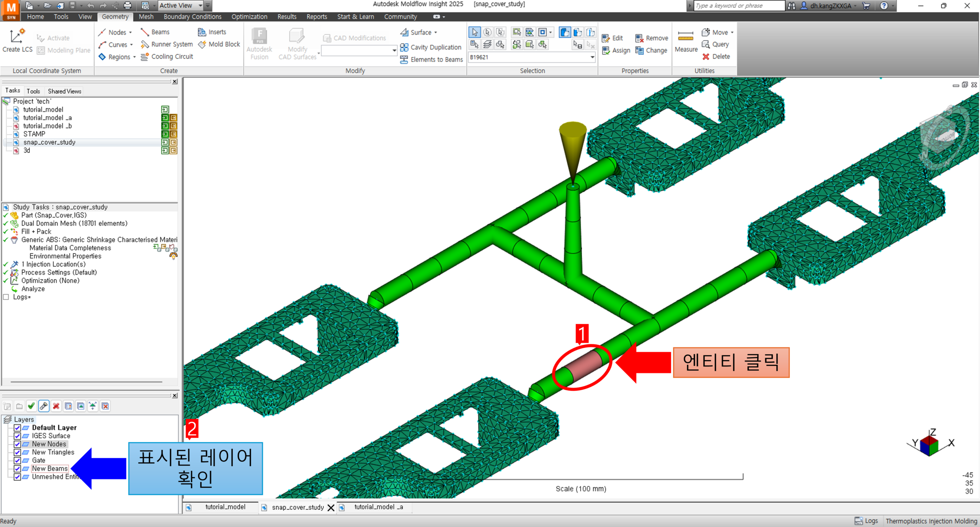Switch to the Boundary Conditions tab
This screenshot has width=980, height=527.
click(192, 17)
